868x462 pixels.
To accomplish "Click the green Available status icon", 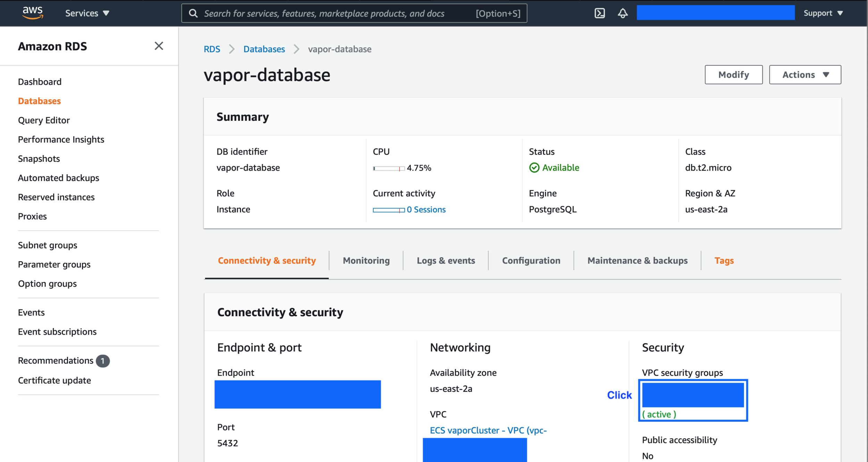I will [534, 168].
